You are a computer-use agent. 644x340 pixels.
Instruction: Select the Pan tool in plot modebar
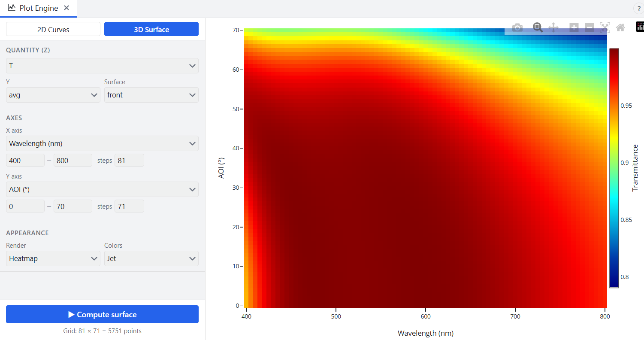coord(553,28)
